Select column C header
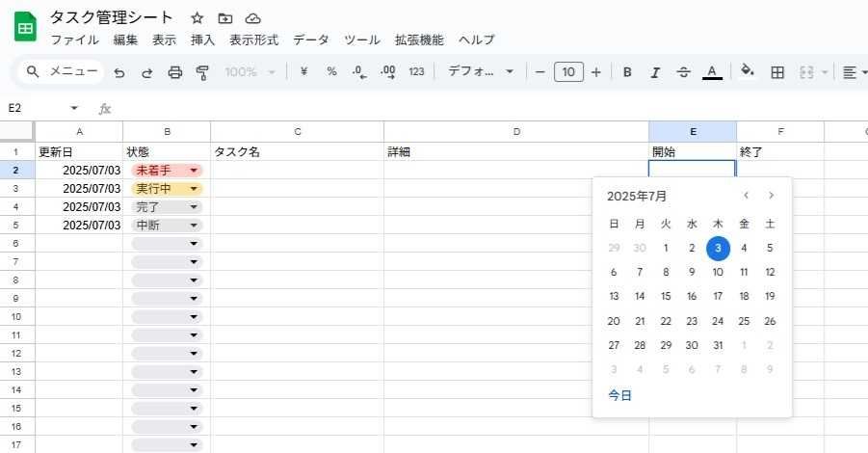The height and width of the screenshot is (453, 868). tap(298, 132)
